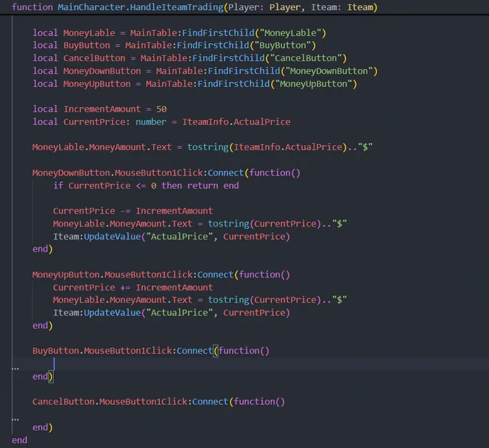
Task: Click Connect on the BuyButton click line
Action: pos(195,351)
